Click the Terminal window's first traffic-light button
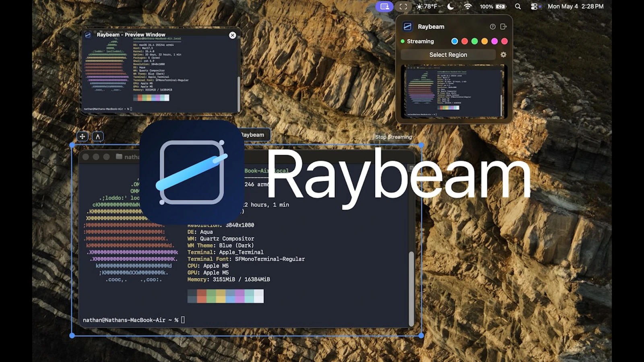The width and height of the screenshot is (644, 362). [x=86, y=157]
